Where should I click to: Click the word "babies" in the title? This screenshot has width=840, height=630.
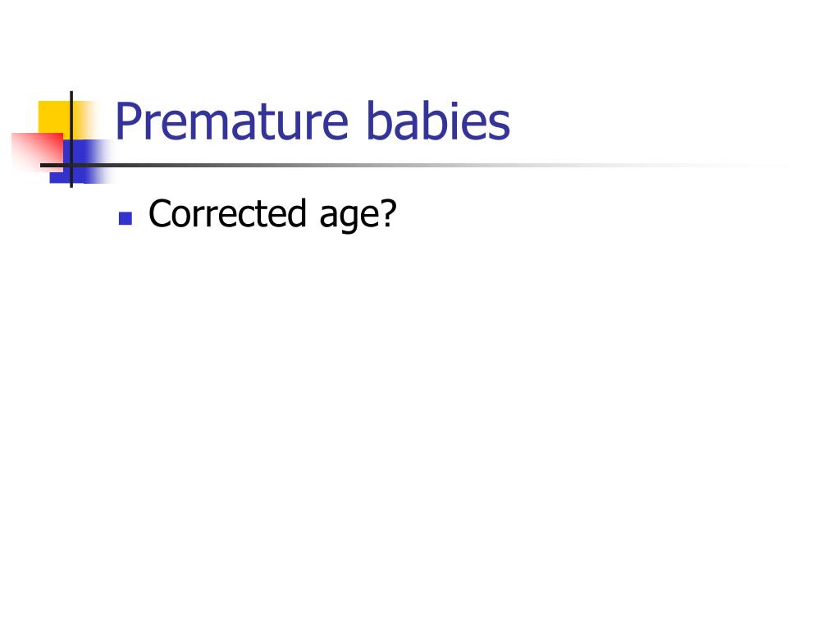coord(438,121)
